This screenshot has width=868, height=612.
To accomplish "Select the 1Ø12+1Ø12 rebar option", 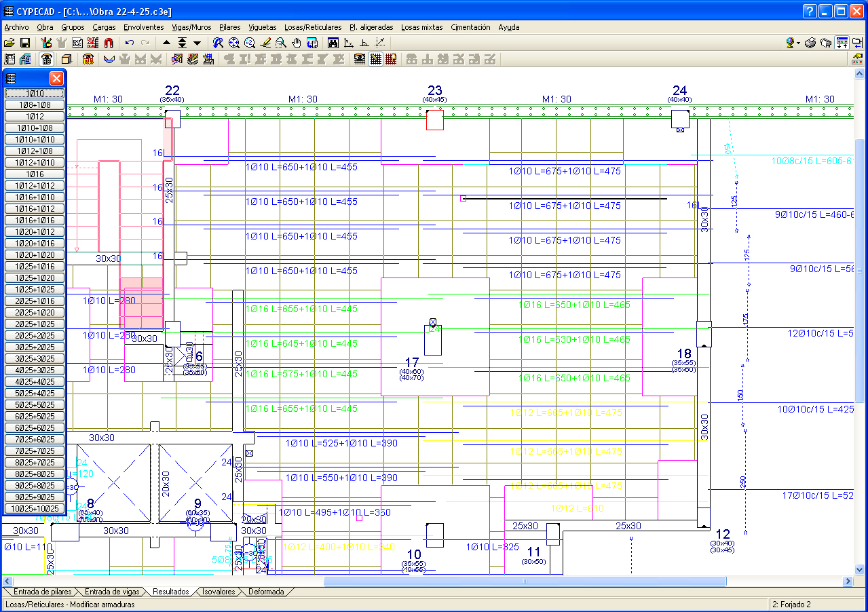I will click(35, 185).
